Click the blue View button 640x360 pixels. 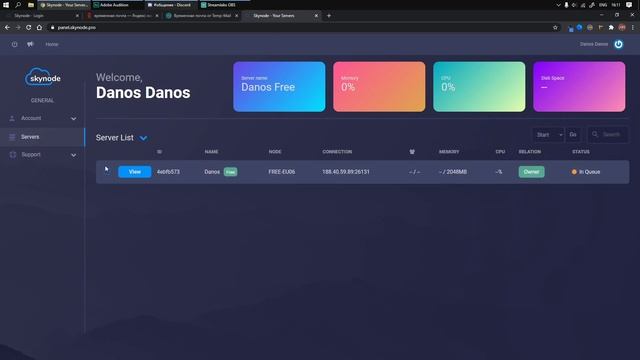tap(135, 172)
